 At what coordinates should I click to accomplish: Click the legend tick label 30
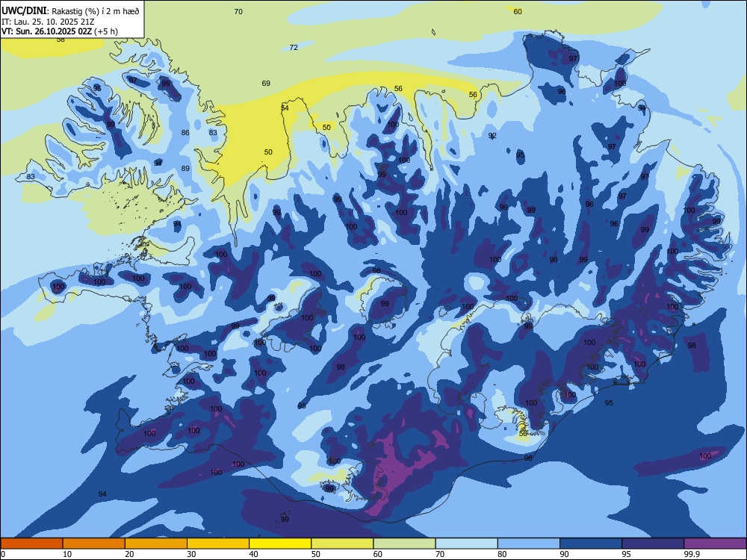[x=191, y=554]
